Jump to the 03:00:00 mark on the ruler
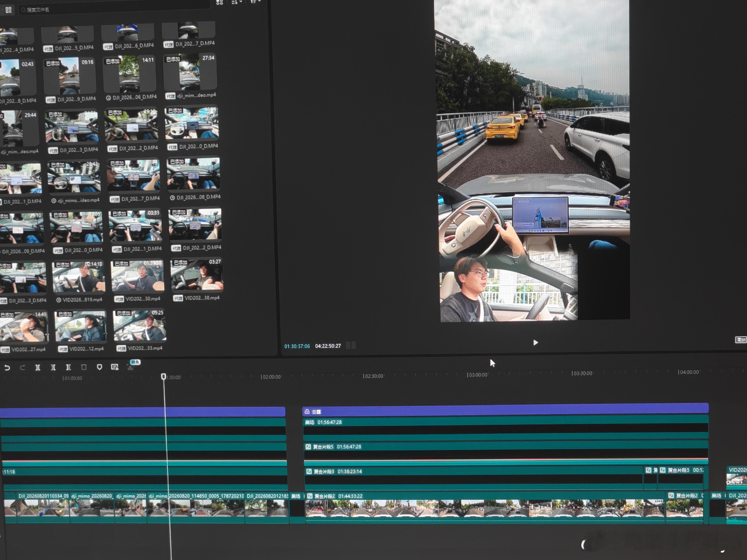Image resolution: width=747 pixels, height=560 pixels. 477,375
